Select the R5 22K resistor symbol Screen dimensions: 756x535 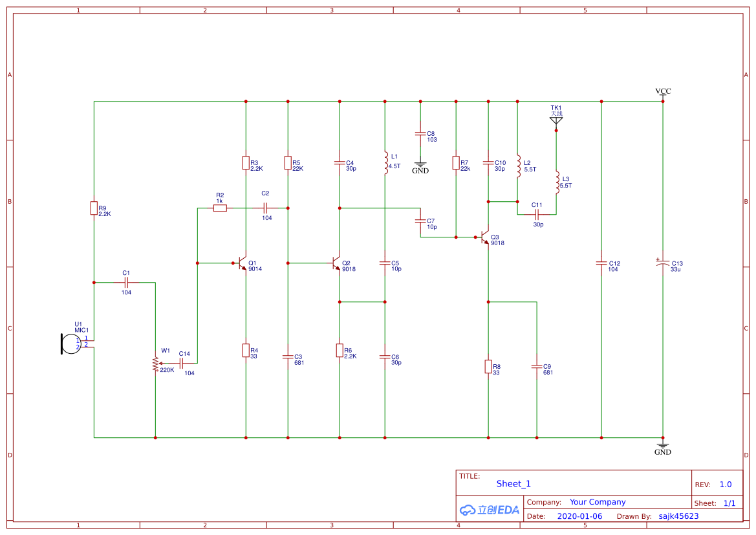288,163
